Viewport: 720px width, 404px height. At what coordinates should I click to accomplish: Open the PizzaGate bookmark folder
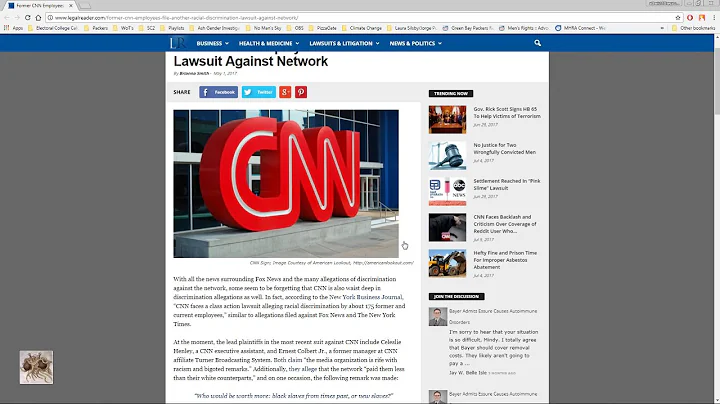pyautogui.click(x=323, y=28)
